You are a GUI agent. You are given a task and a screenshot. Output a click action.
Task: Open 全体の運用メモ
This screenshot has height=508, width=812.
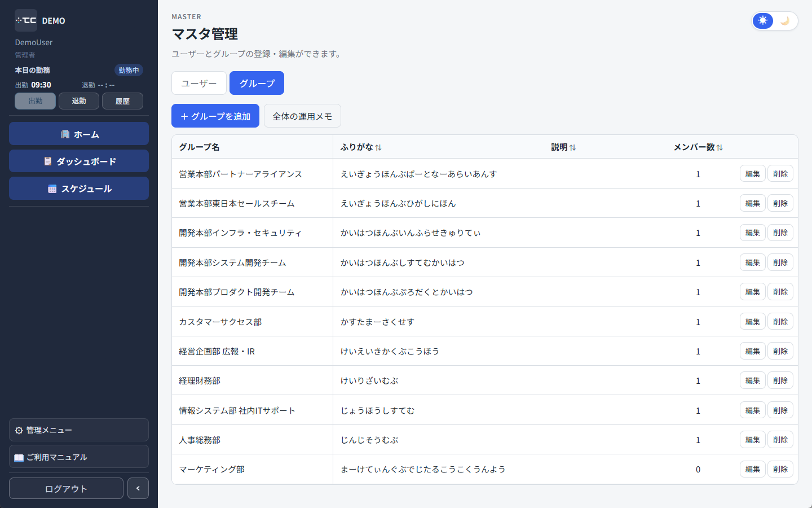(302, 116)
